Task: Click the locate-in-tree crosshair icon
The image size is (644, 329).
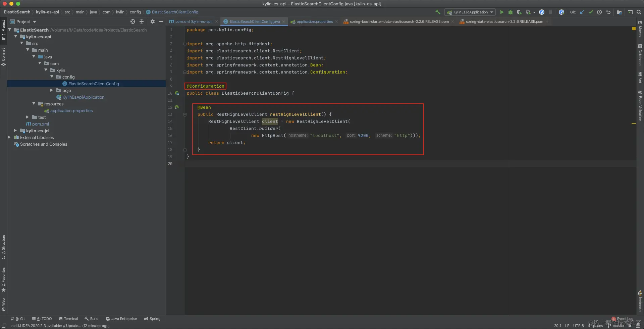Action: click(133, 21)
